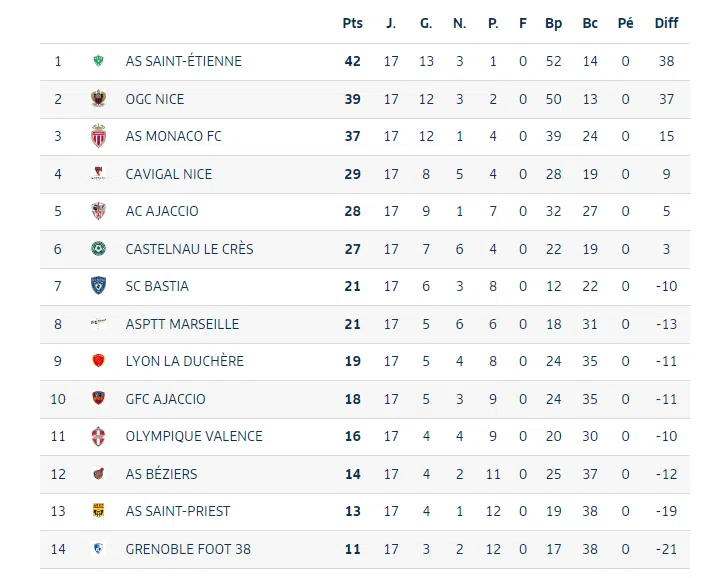
Task: Sort standings by the Pts column header
Action: click(x=352, y=23)
